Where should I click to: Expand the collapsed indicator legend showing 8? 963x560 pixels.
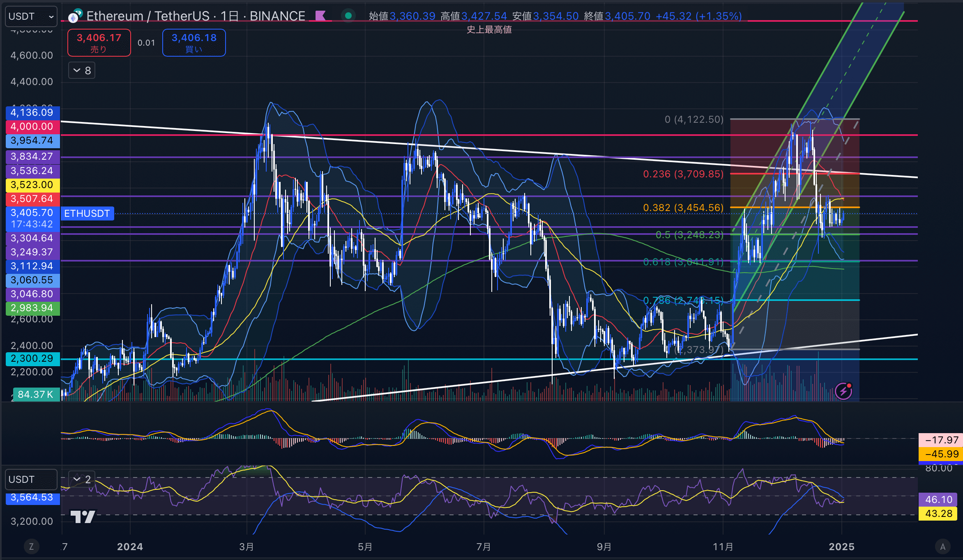point(82,71)
